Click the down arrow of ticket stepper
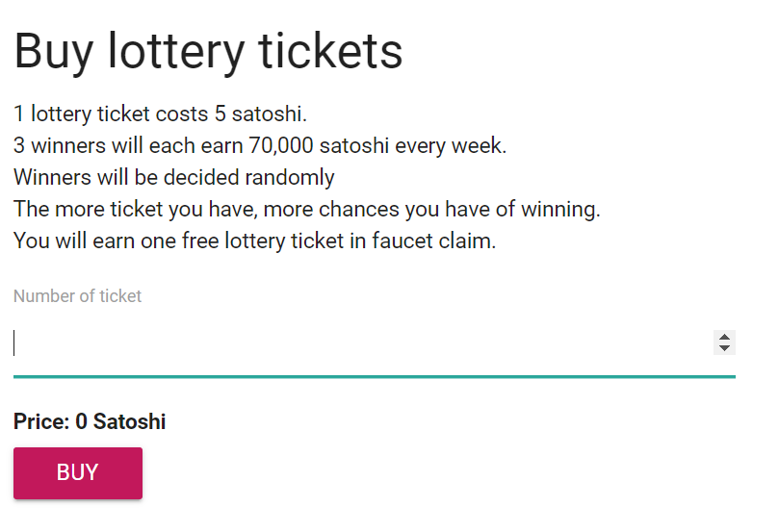This screenshot has height=532, width=779. tap(724, 347)
